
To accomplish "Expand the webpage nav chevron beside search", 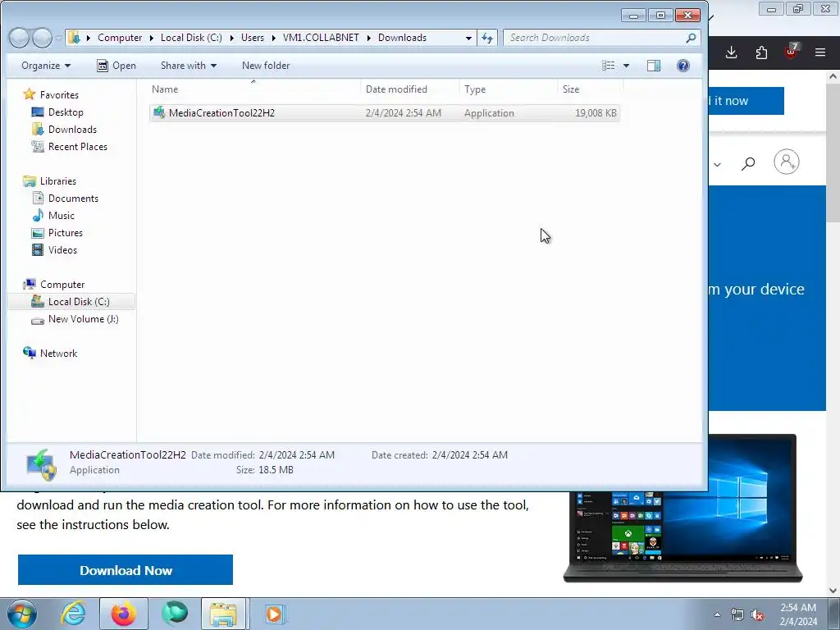I will pyautogui.click(x=717, y=164).
